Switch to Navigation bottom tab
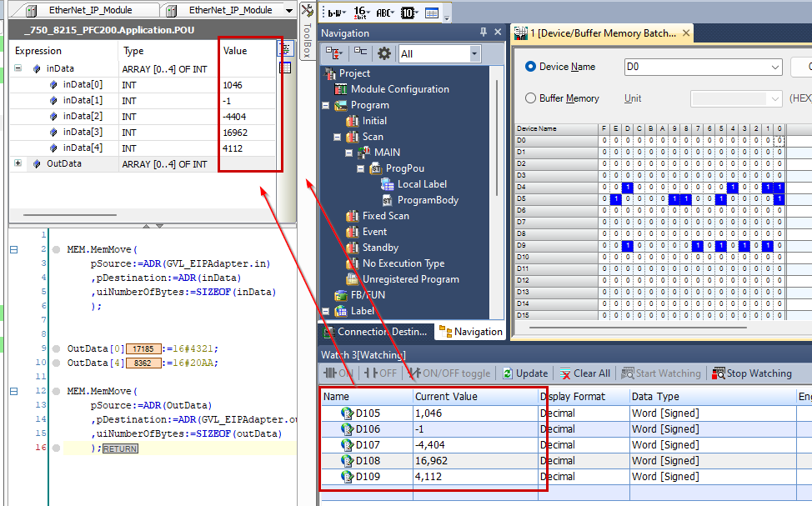 470,332
